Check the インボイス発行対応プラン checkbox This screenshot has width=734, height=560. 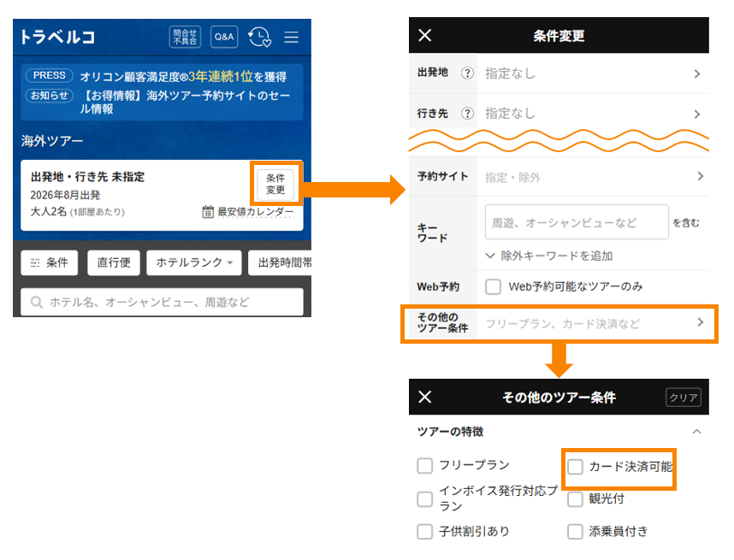coord(424,498)
